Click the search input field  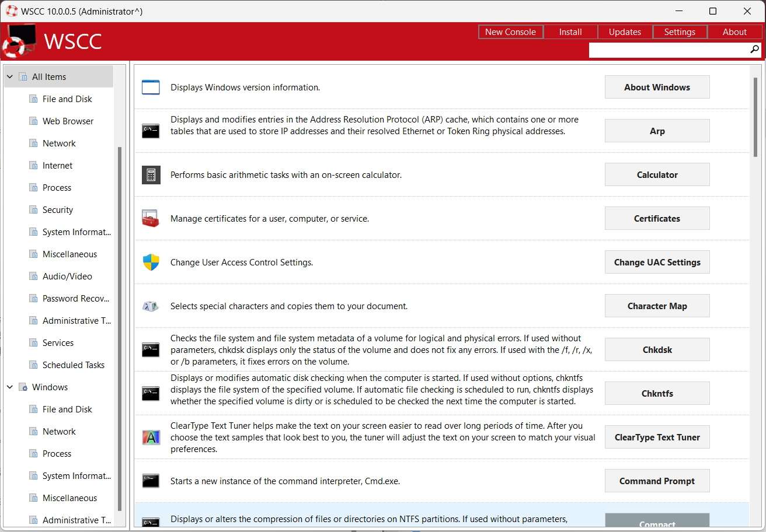pyautogui.click(x=668, y=50)
